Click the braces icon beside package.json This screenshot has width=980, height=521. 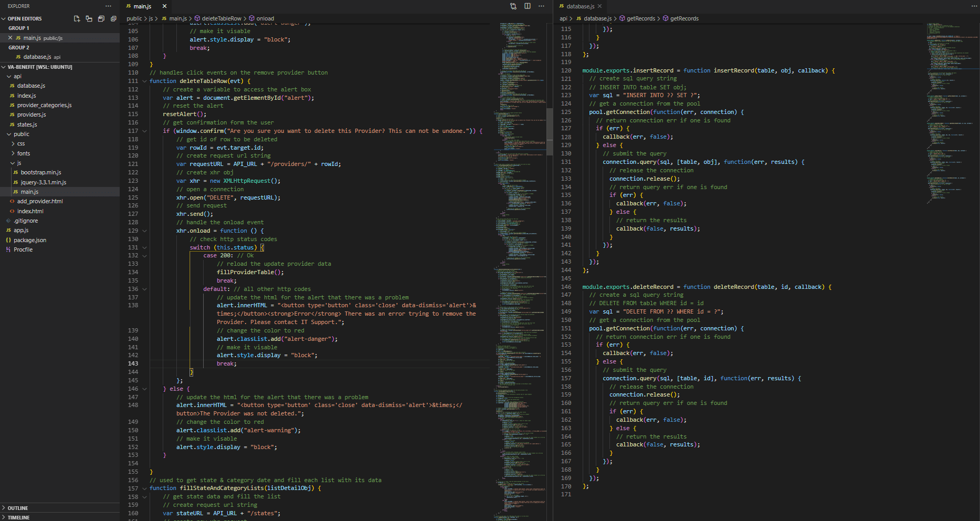(x=8, y=240)
